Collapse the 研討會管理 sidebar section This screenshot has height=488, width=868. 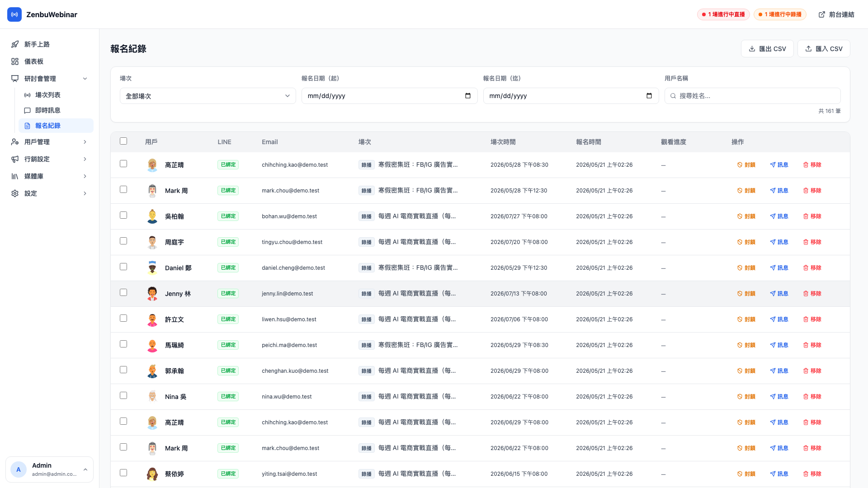coord(50,79)
